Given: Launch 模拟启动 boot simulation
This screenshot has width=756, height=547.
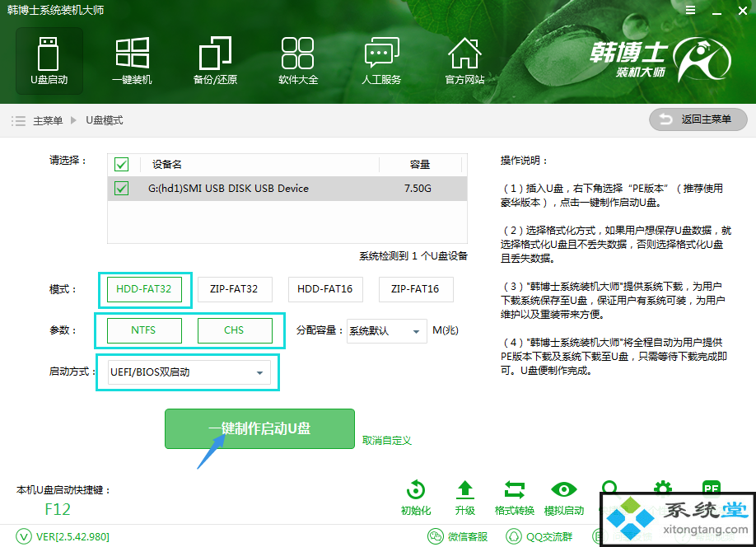Looking at the screenshot, I should coord(563,498).
